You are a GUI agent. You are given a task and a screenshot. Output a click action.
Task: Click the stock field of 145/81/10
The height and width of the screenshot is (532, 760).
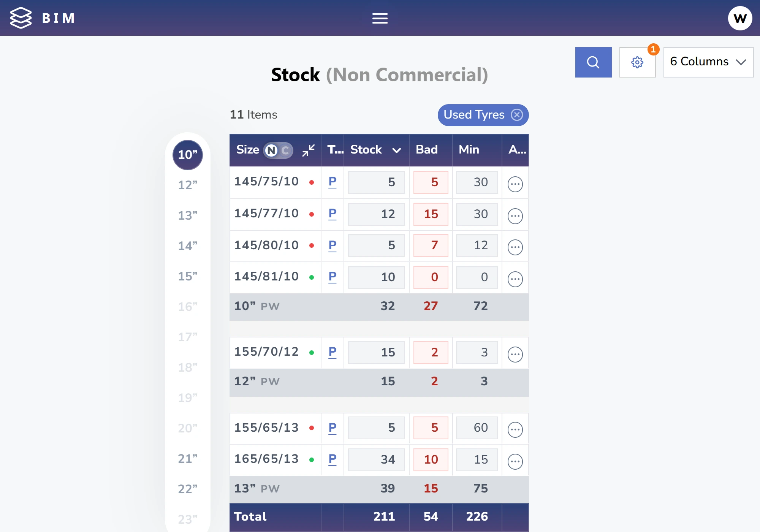coord(376,277)
